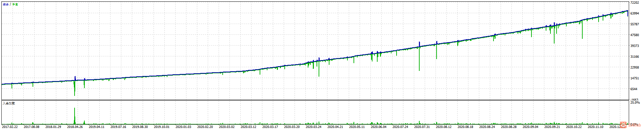Click the 25.0% label on the load scale
This screenshot has width=644, height=130.
pyautogui.click(x=635, y=102)
